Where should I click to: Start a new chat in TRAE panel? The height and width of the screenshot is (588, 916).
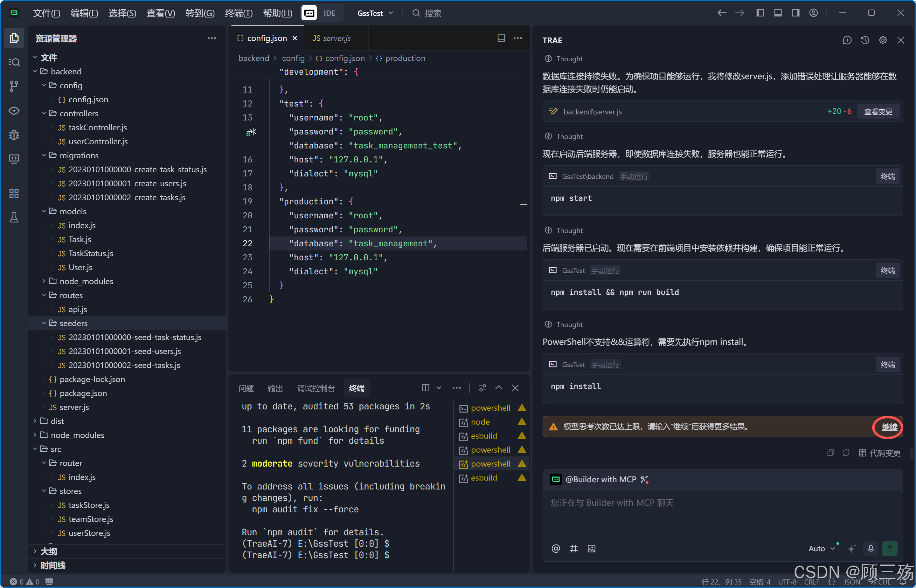(x=847, y=40)
